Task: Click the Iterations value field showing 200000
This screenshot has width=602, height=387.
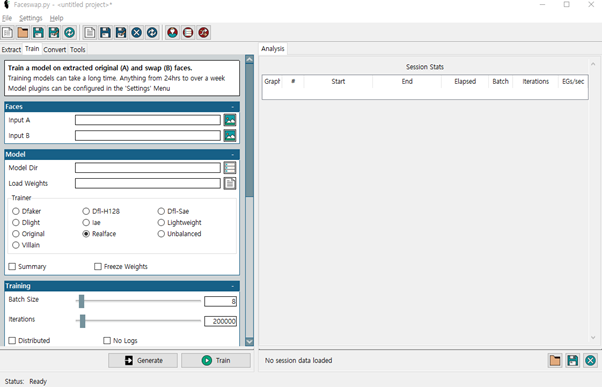Action: pos(220,321)
